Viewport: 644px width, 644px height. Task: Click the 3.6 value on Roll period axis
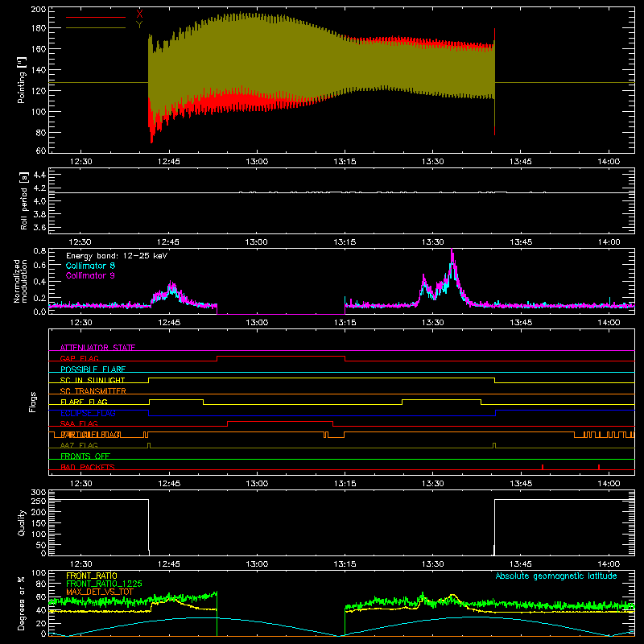(x=39, y=227)
